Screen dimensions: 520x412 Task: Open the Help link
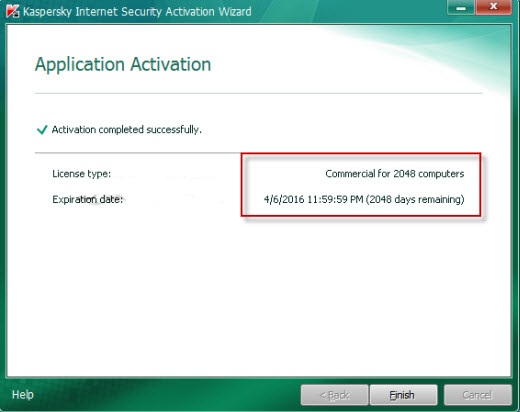click(x=23, y=395)
